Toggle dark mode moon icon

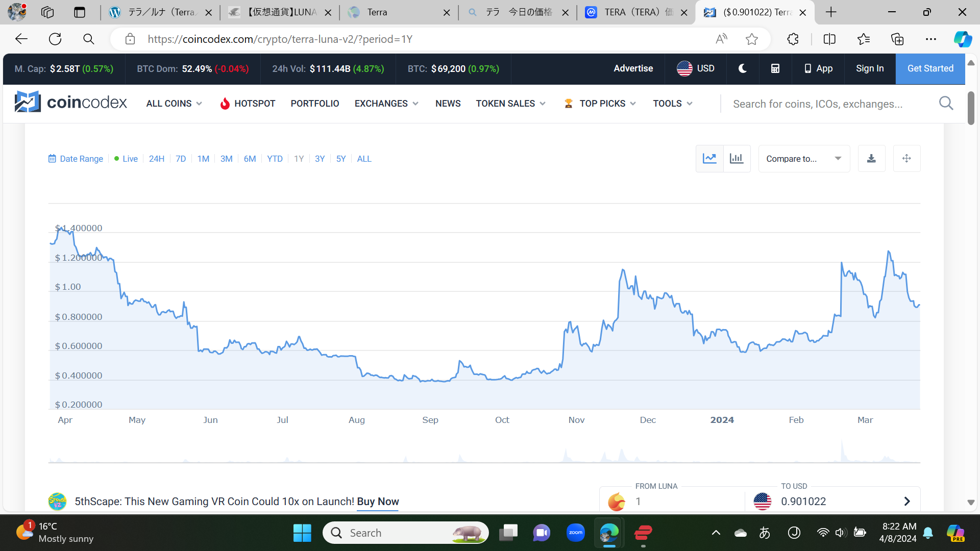(x=743, y=68)
